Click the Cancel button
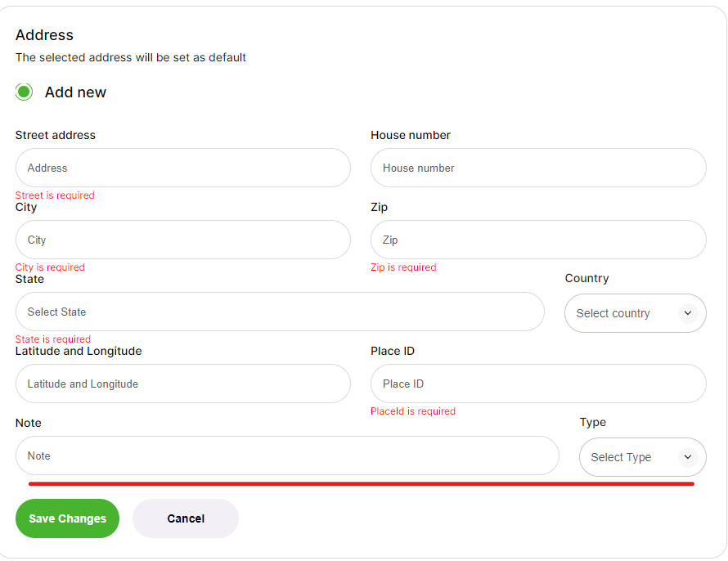This screenshot has height=561, width=728. 186,518
